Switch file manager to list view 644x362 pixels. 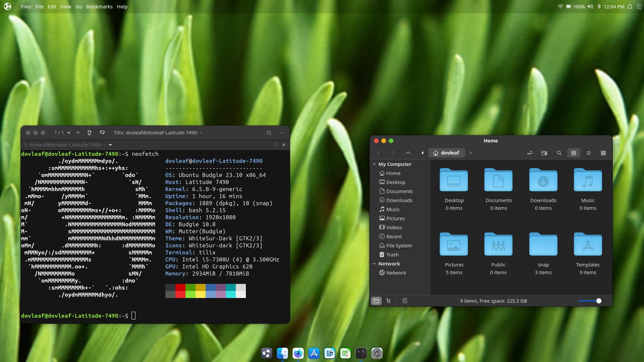[x=588, y=153]
